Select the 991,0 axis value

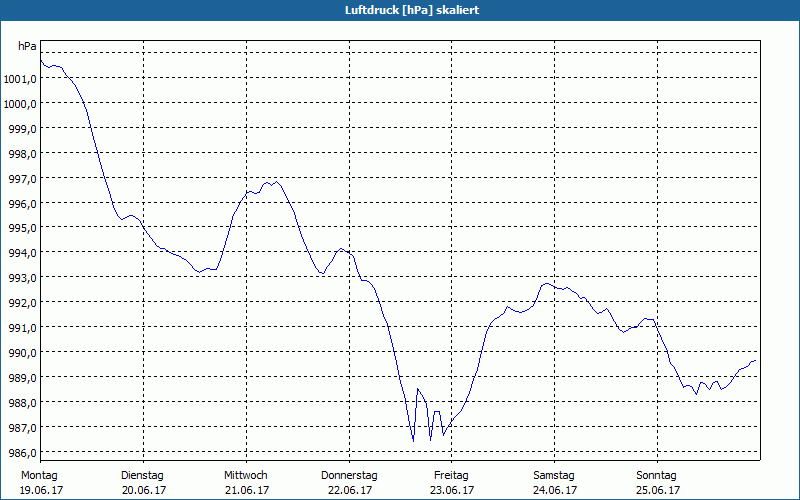click(x=22, y=328)
